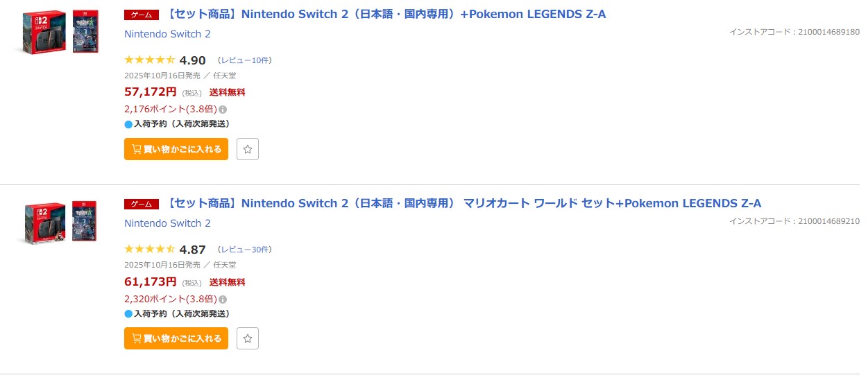Click the star rating showing 4.87
This screenshot has height=382, width=868.
tap(149, 250)
